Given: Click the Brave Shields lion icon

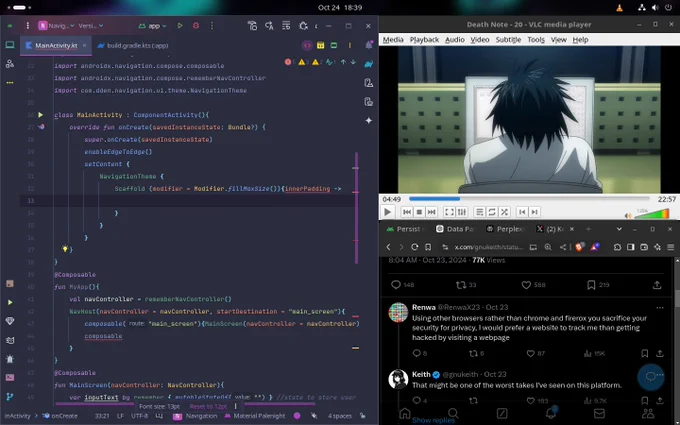Looking at the screenshot, I should pos(579,247).
